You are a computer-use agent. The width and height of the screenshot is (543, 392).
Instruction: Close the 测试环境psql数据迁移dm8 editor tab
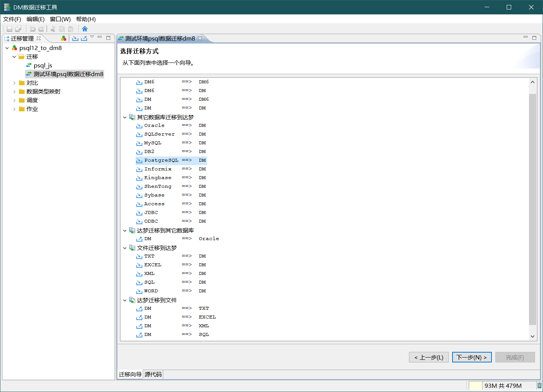tap(200, 38)
